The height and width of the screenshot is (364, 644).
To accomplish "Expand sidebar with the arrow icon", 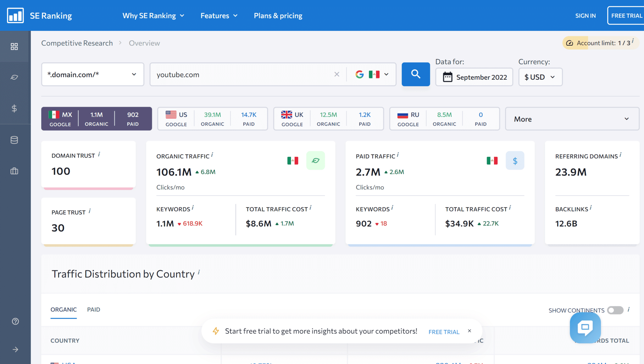I will [x=15, y=350].
